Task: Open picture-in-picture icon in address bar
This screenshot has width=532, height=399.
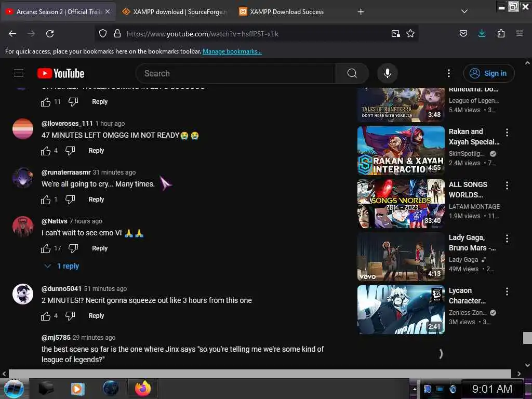Action: pyautogui.click(x=395, y=33)
